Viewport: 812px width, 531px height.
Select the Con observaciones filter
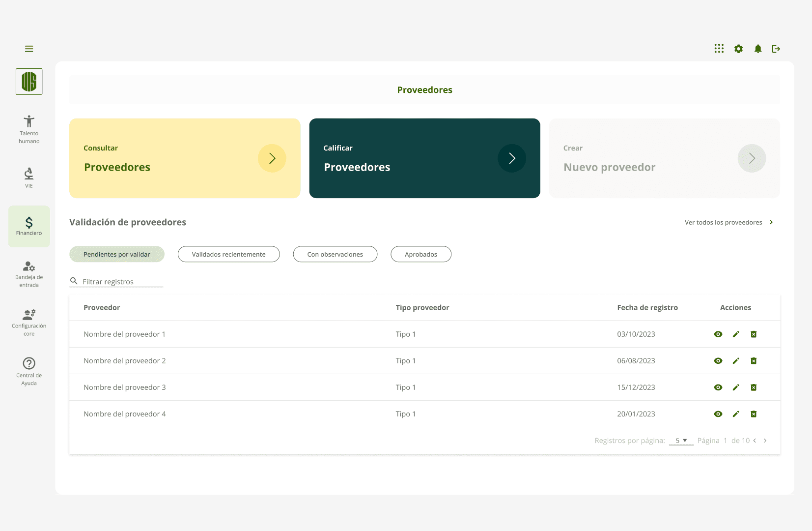point(335,254)
